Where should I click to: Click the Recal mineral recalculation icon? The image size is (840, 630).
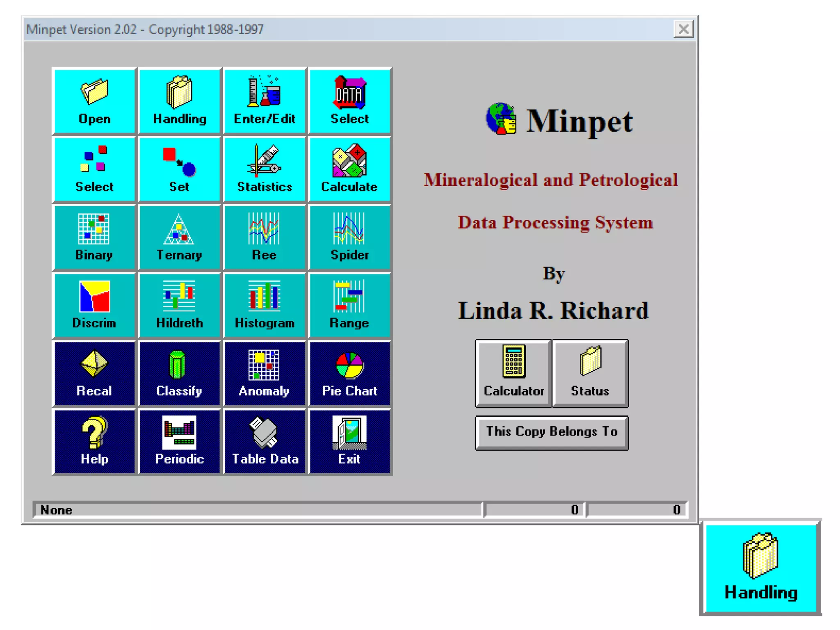coord(94,374)
